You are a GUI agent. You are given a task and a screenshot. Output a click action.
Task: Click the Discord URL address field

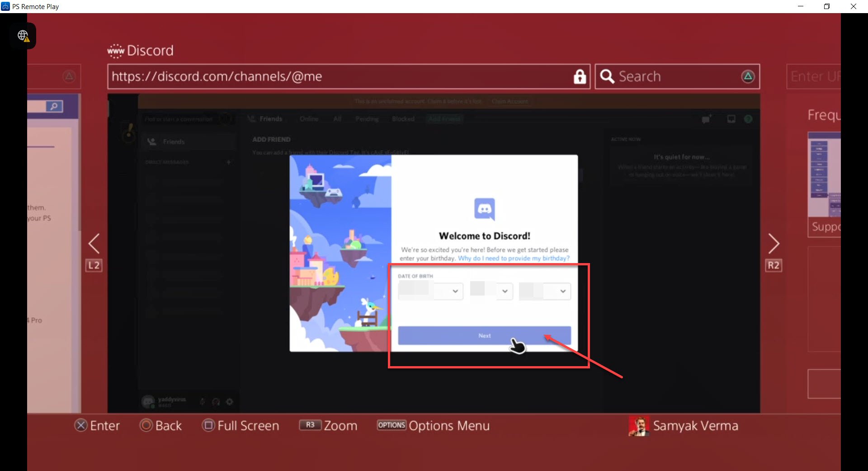[x=349, y=76]
